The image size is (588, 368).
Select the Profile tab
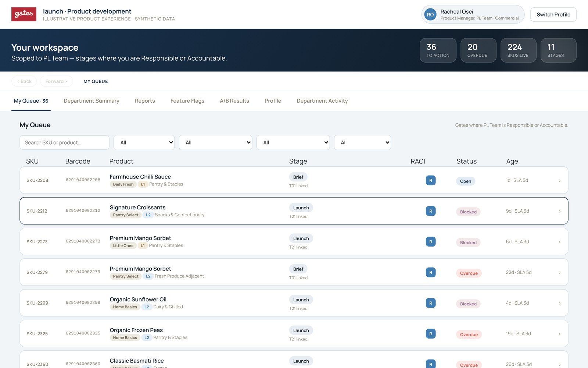click(273, 101)
